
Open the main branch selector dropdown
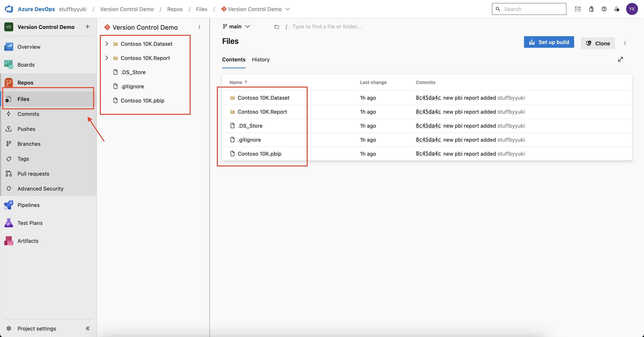236,26
